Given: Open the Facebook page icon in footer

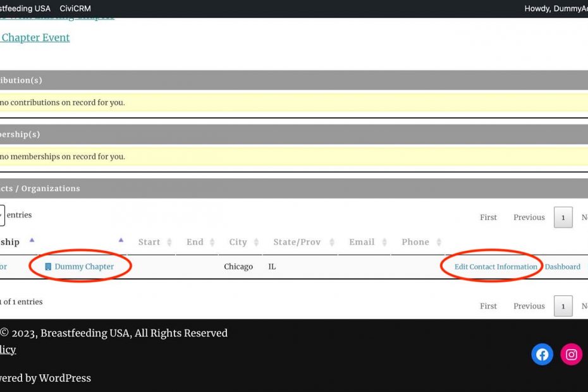Looking at the screenshot, I should pos(542,354).
